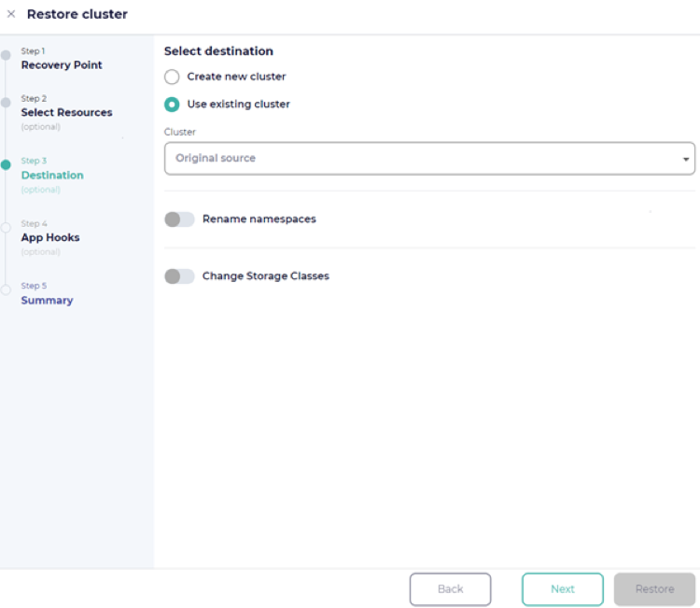
Task: Choose the Use existing cluster radio button
Action: [172, 105]
